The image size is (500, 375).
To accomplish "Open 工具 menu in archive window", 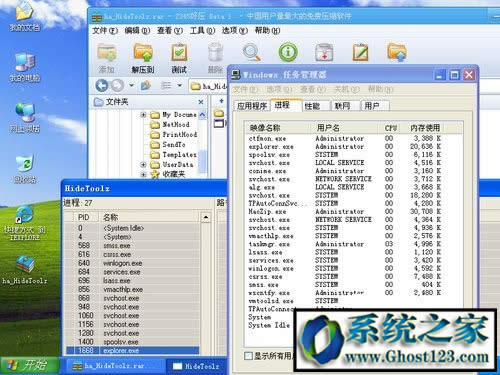I will (202, 31).
